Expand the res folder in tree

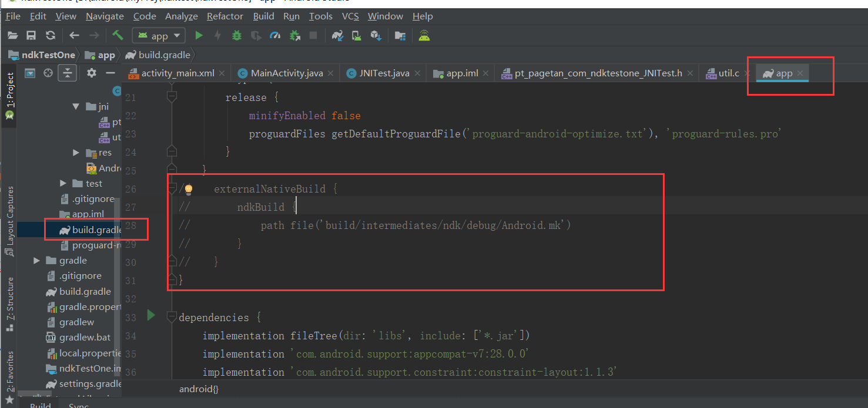point(76,153)
